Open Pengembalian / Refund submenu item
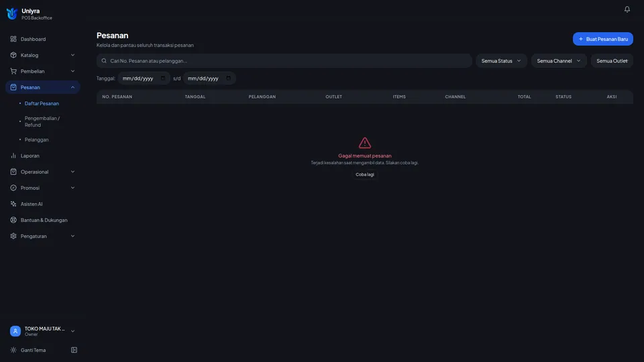The width and height of the screenshot is (644, 362). click(42, 121)
